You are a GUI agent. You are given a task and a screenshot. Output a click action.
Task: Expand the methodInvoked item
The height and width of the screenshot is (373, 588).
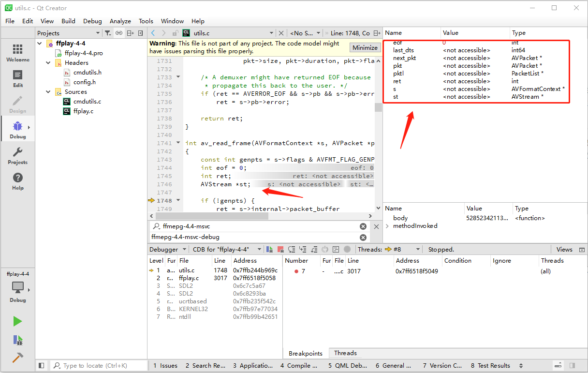[x=387, y=226]
